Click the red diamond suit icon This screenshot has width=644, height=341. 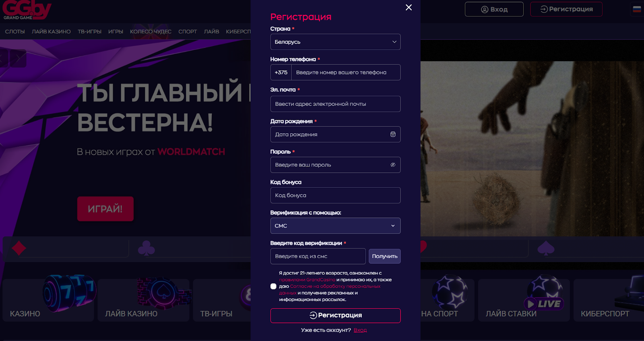[x=19, y=248]
